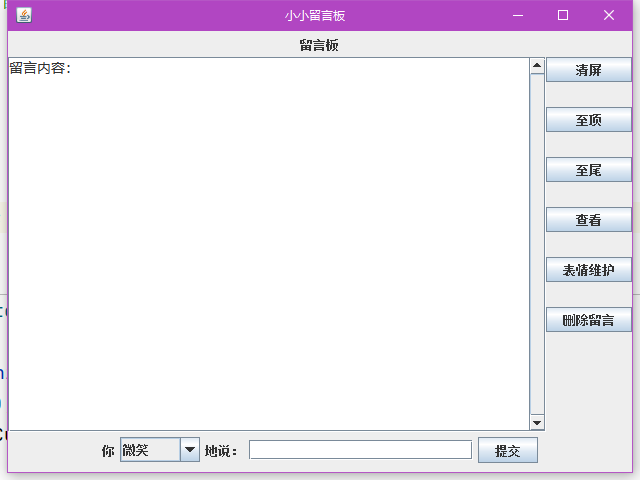Open 表情维护 emoticon maintenance

[588, 270]
